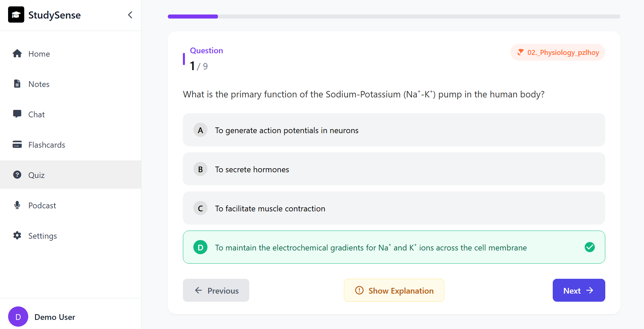Advance with the Next button

coord(579,290)
